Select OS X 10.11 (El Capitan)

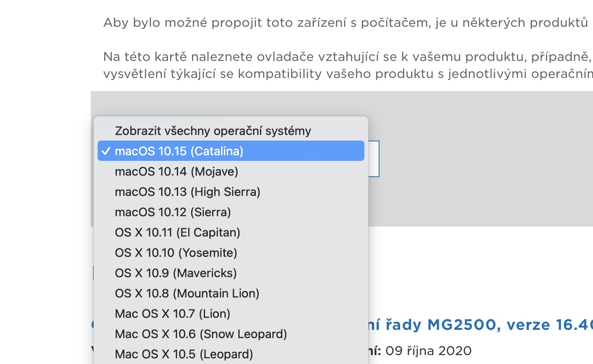tap(177, 232)
